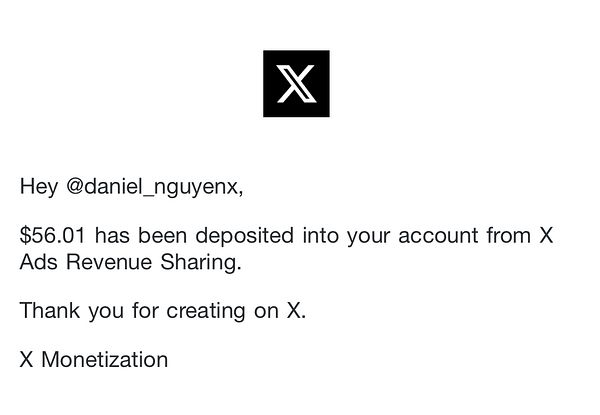Click the word Sharing
The image size is (600, 415).
tap(201, 263)
